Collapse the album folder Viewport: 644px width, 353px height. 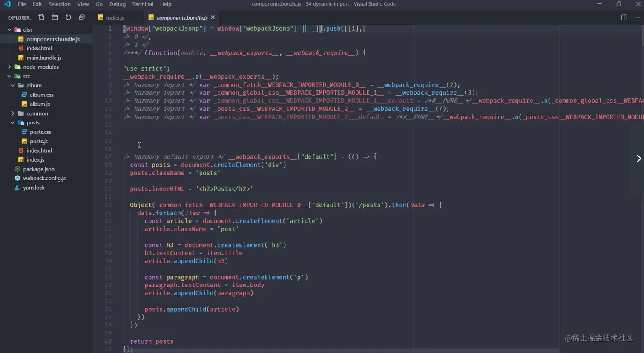pyautogui.click(x=13, y=85)
